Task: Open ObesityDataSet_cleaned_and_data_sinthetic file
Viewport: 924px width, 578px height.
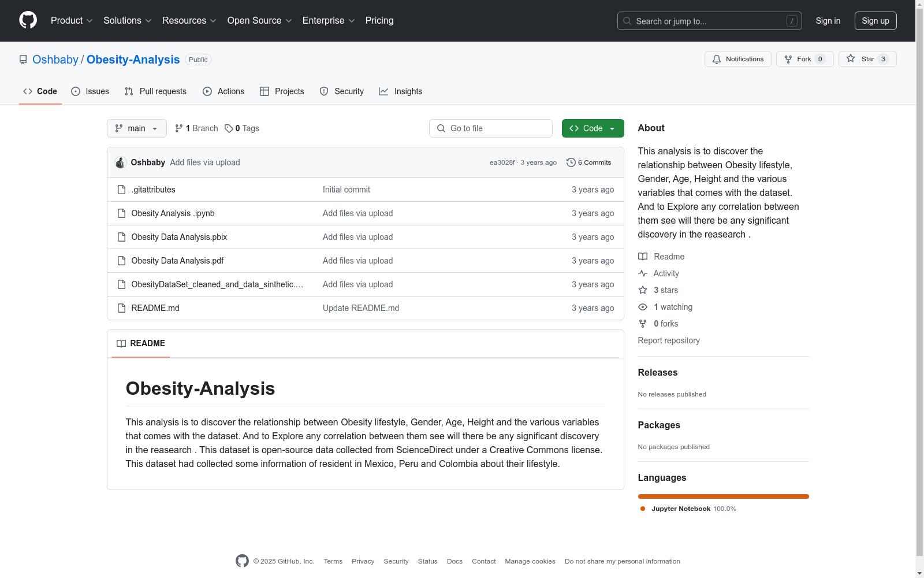Action: point(217,284)
